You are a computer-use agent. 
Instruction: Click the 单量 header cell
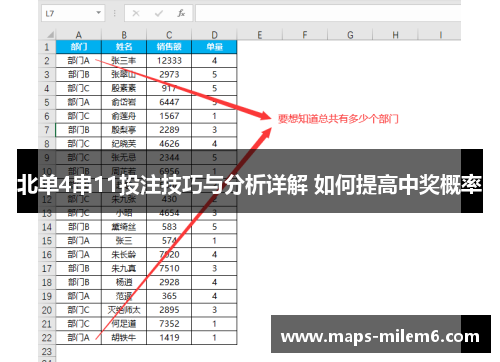tap(214, 47)
